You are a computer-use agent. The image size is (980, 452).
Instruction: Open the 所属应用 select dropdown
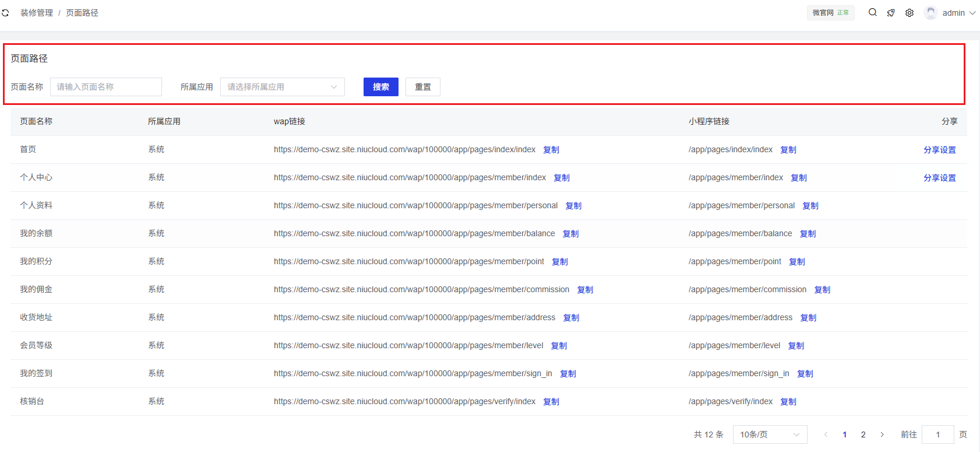pyautogui.click(x=282, y=87)
